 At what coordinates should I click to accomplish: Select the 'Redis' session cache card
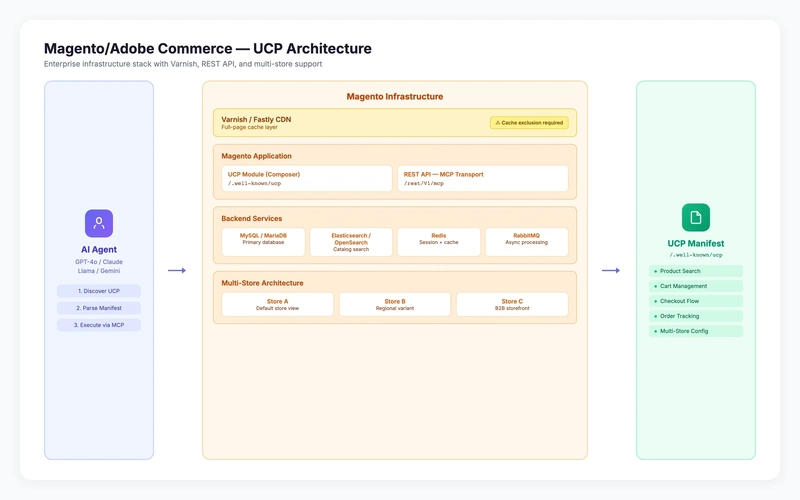439,242
